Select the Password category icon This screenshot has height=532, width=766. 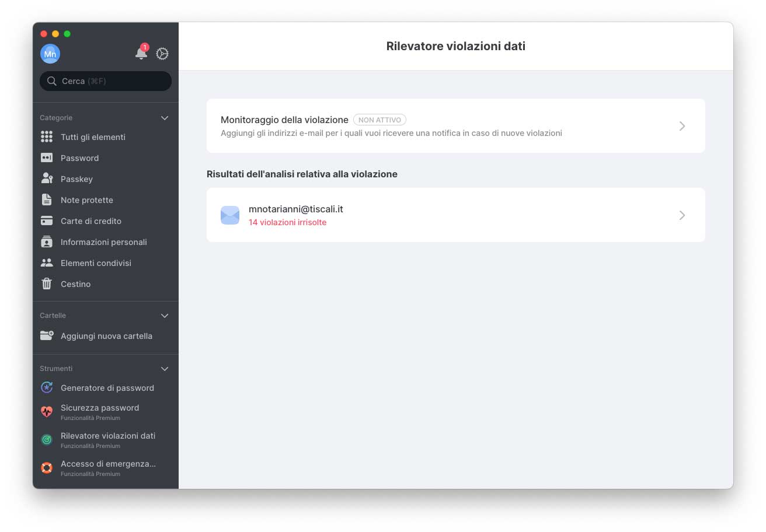47,158
